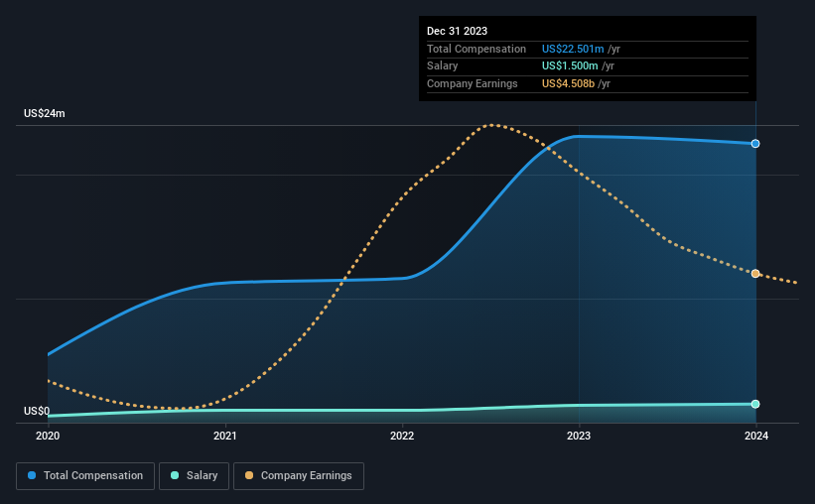Select the orange Company Earnings data point at 2024

(755, 273)
